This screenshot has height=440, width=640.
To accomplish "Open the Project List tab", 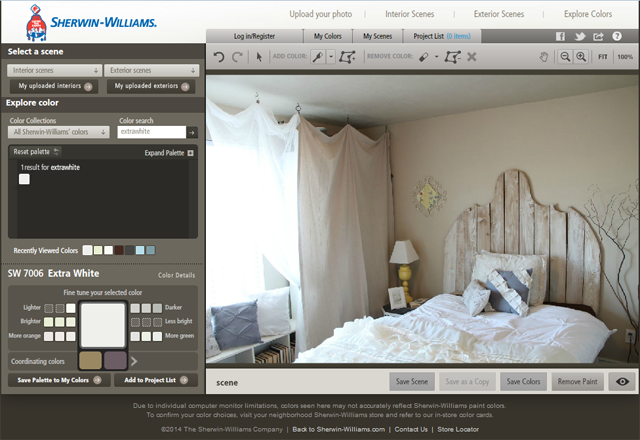I will (x=442, y=36).
